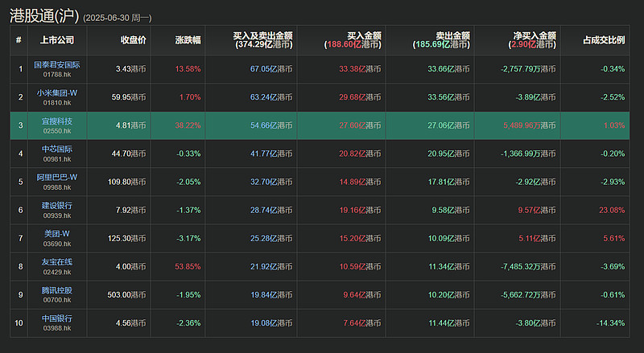Click the 腾讯控股 company link

(x=56, y=290)
